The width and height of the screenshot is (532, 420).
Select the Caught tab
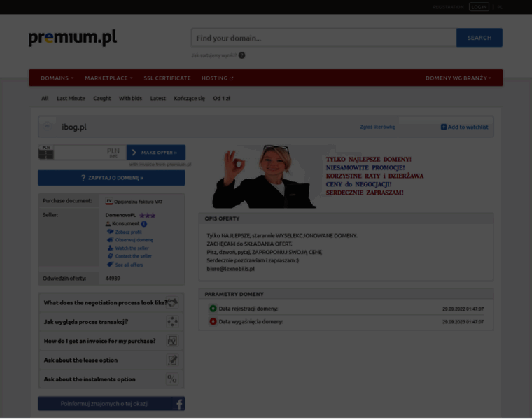pos(102,99)
